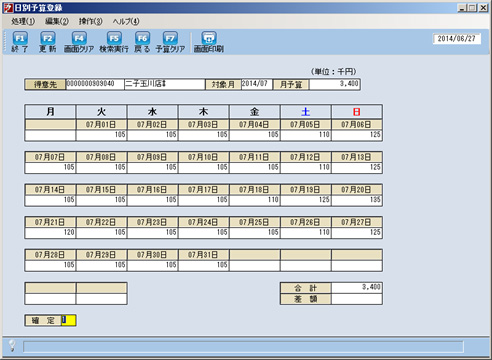Click the 得意先 label button

(45, 85)
